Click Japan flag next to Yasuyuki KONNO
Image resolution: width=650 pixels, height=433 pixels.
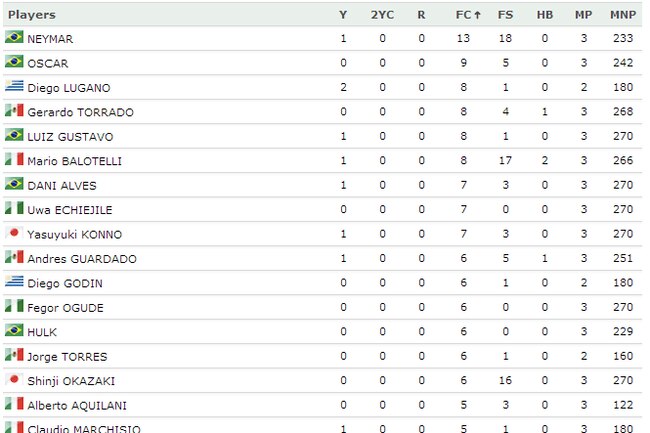point(14,233)
